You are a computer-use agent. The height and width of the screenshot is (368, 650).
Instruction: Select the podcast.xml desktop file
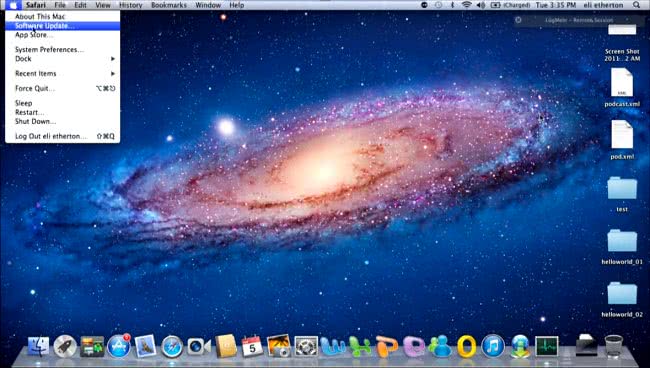[622, 87]
